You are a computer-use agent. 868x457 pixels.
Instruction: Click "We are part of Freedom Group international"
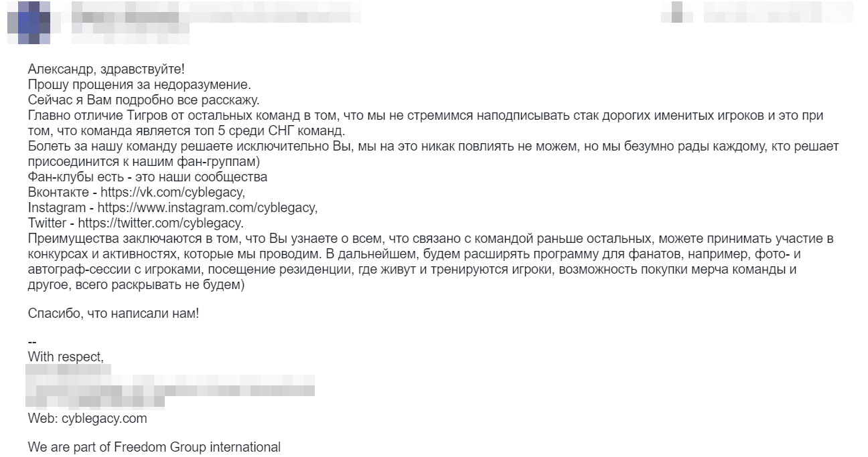coord(154,446)
